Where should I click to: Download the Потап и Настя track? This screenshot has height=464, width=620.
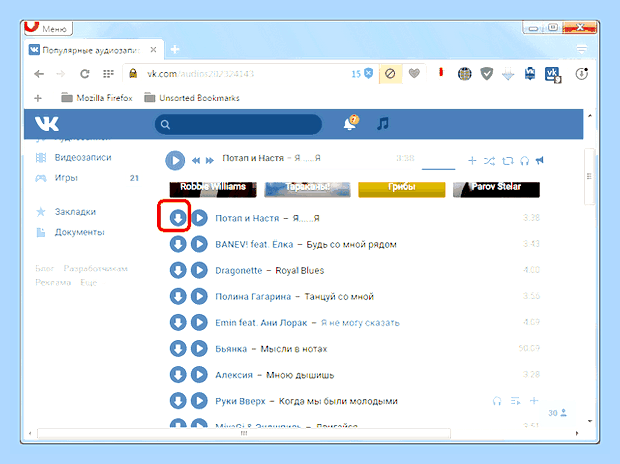pyautogui.click(x=178, y=218)
